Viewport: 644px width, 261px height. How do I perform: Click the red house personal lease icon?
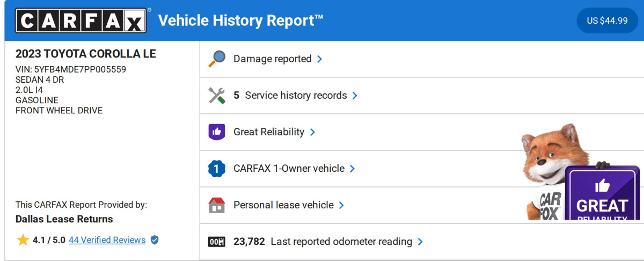point(216,205)
